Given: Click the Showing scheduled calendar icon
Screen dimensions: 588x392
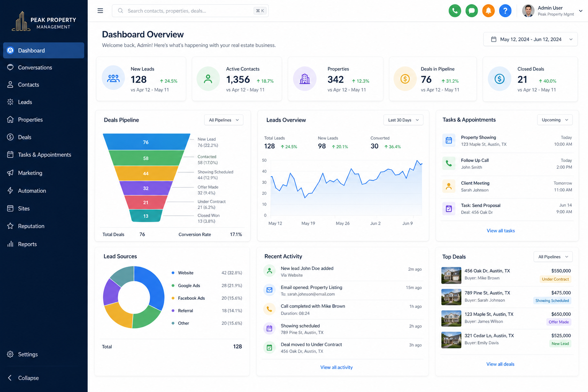Looking at the screenshot, I should coord(269,328).
